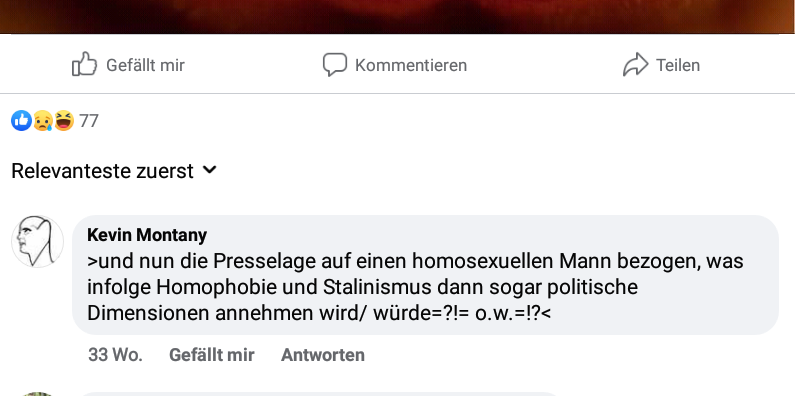Open the 'Relevanteste zuerst' sort menu

[x=114, y=171]
